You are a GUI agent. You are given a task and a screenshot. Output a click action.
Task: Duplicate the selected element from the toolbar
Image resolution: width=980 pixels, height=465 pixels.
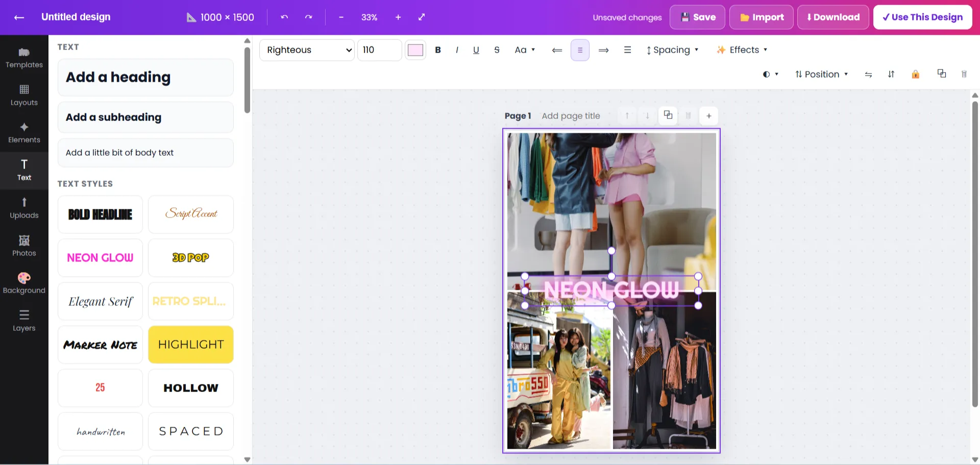coord(942,74)
